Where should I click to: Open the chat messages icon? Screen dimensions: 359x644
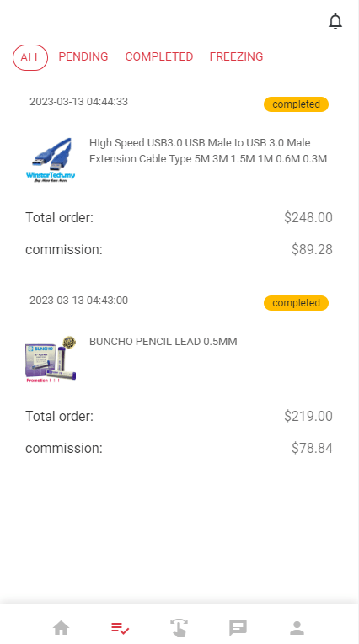coord(238,627)
